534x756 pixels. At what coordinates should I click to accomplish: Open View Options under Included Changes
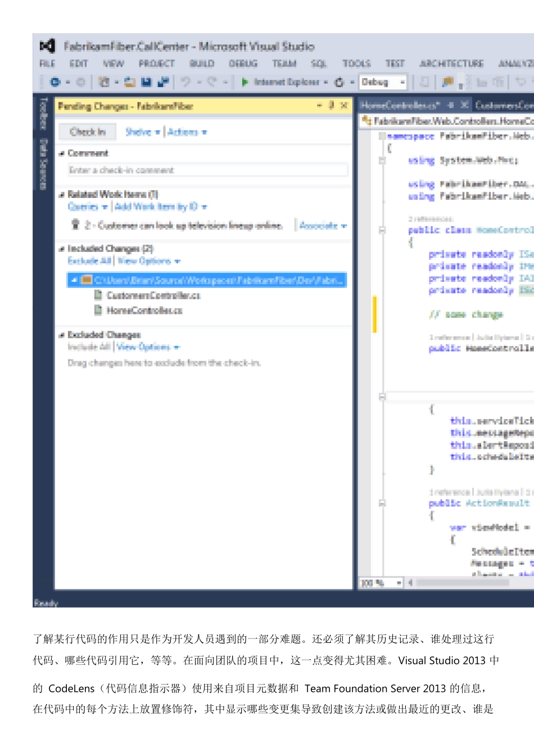[149, 261]
